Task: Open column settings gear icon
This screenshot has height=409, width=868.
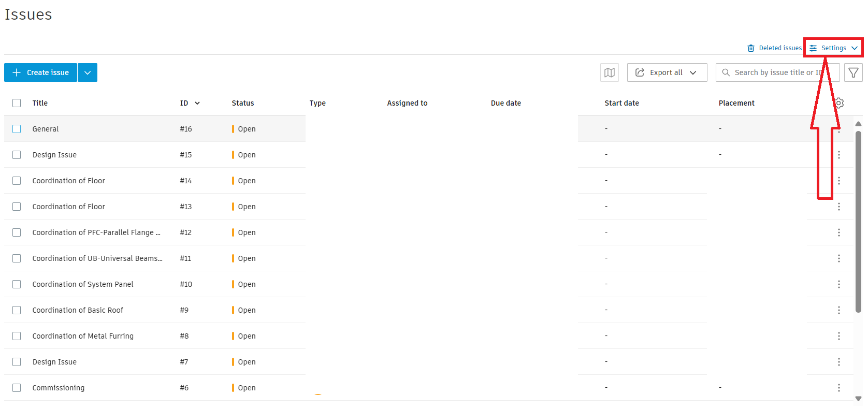Action: click(840, 103)
